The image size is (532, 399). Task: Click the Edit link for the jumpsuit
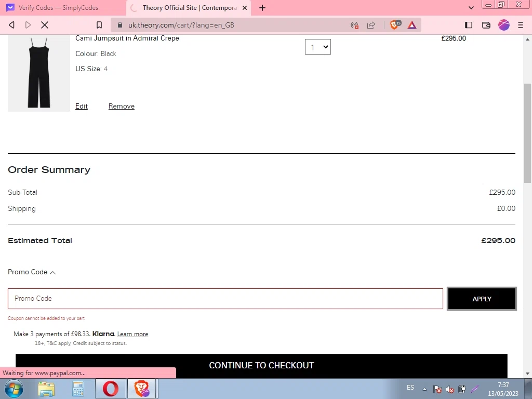[x=82, y=106]
